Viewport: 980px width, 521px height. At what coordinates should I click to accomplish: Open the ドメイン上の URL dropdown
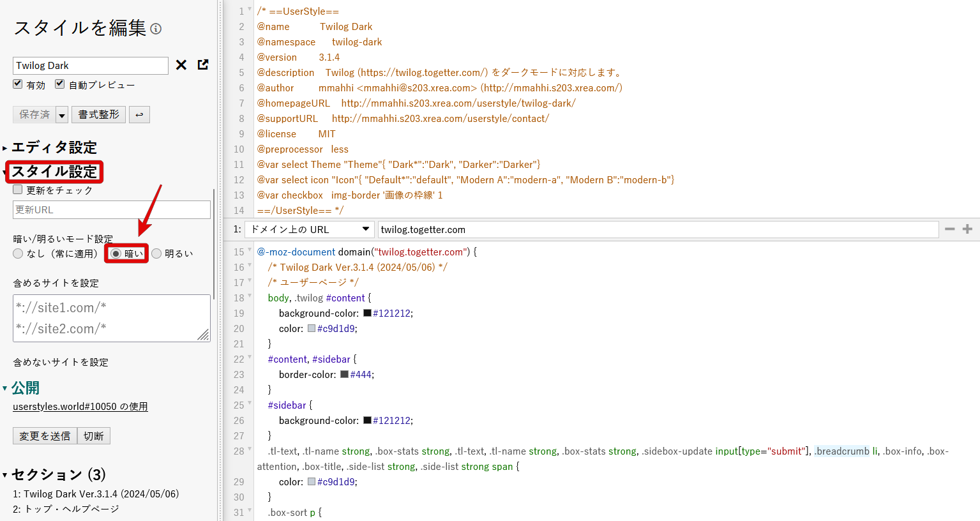tap(310, 229)
